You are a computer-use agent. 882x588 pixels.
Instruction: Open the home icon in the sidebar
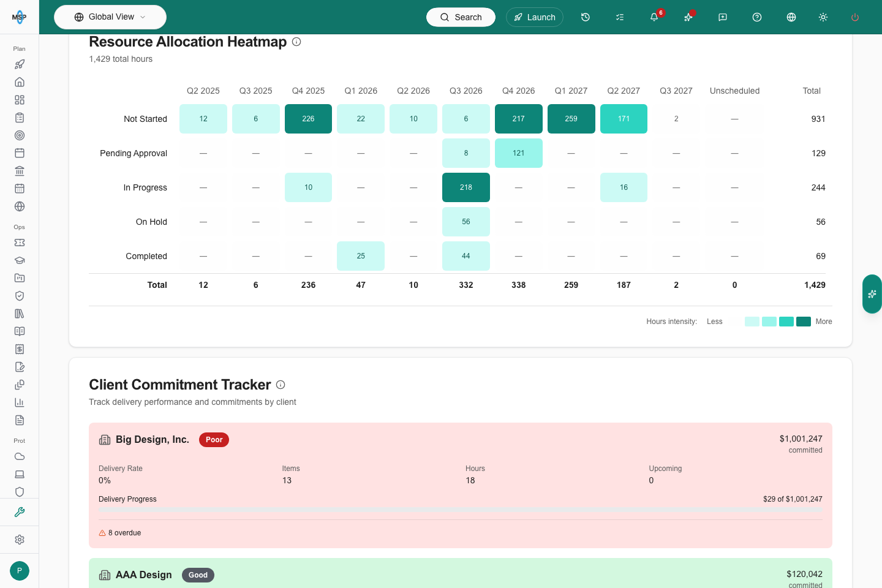(20, 82)
